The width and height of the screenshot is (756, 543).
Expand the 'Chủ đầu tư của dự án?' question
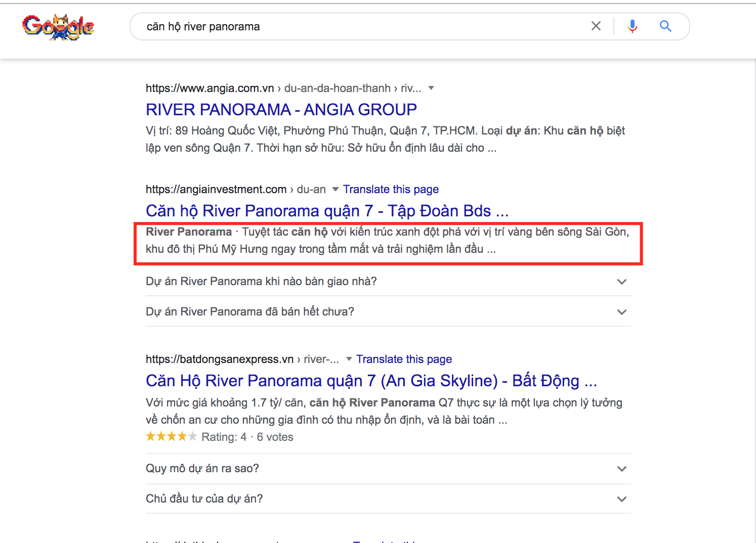click(x=388, y=499)
